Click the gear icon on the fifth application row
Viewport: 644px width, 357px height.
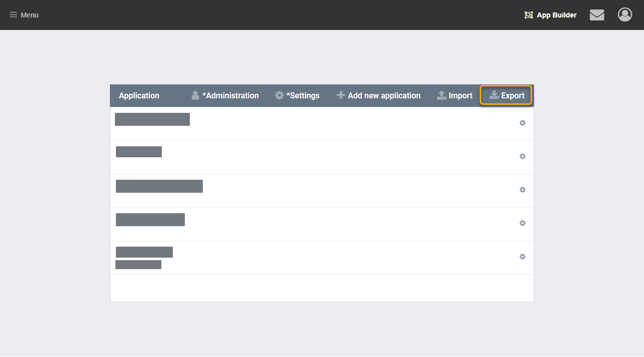(x=523, y=257)
